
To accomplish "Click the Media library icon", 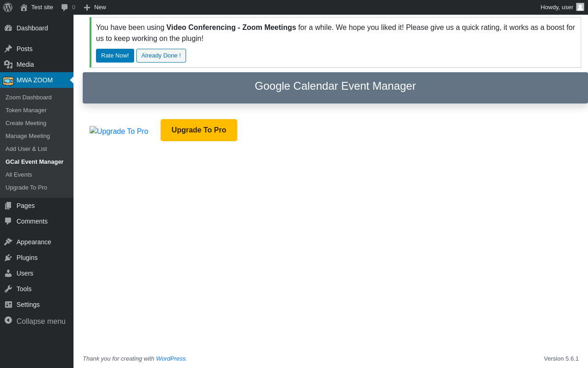I will pos(8,64).
